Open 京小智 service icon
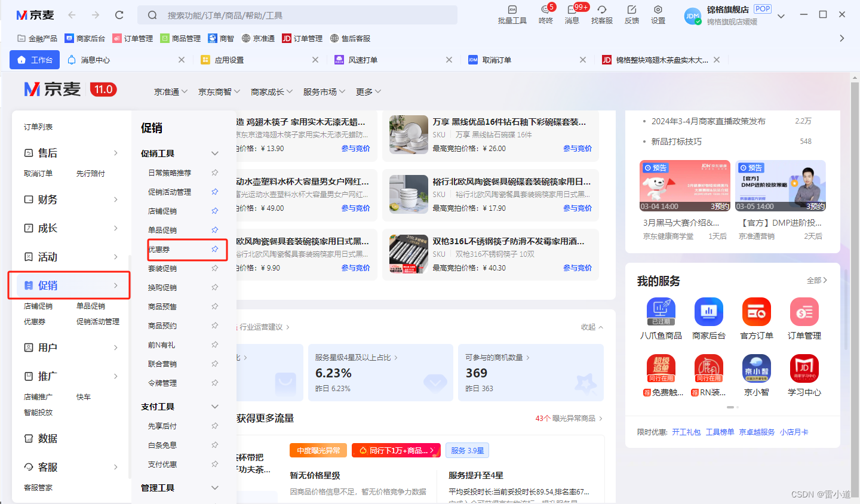The image size is (860, 504). [757, 368]
